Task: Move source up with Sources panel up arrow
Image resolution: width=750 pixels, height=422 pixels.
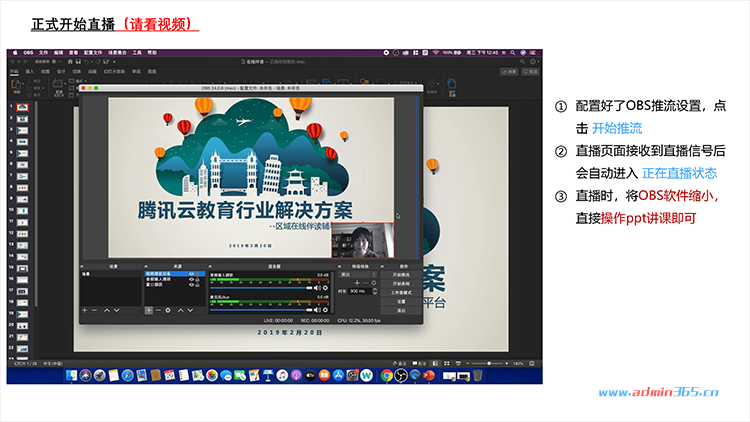Action: coord(181,311)
